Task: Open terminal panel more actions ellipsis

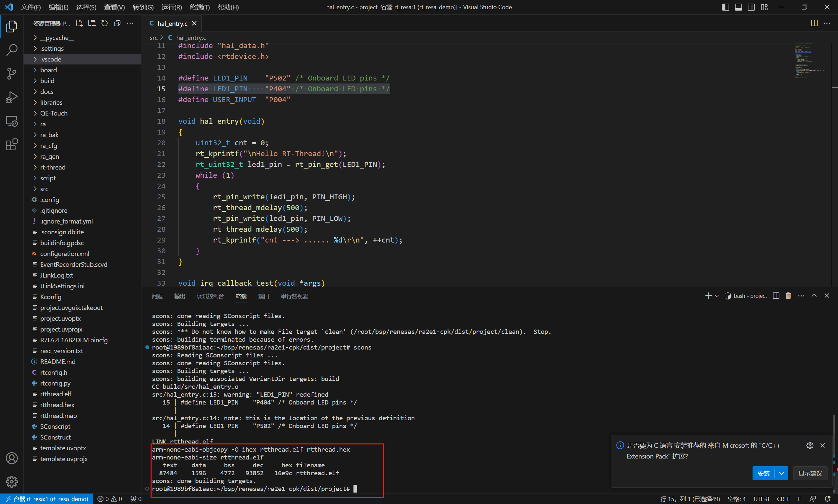Action: click(801, 296)
